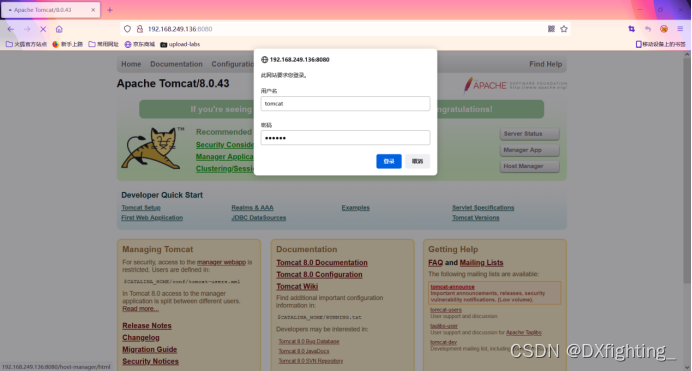Open the tomcat-announce mailing list link

coord(452,287)
